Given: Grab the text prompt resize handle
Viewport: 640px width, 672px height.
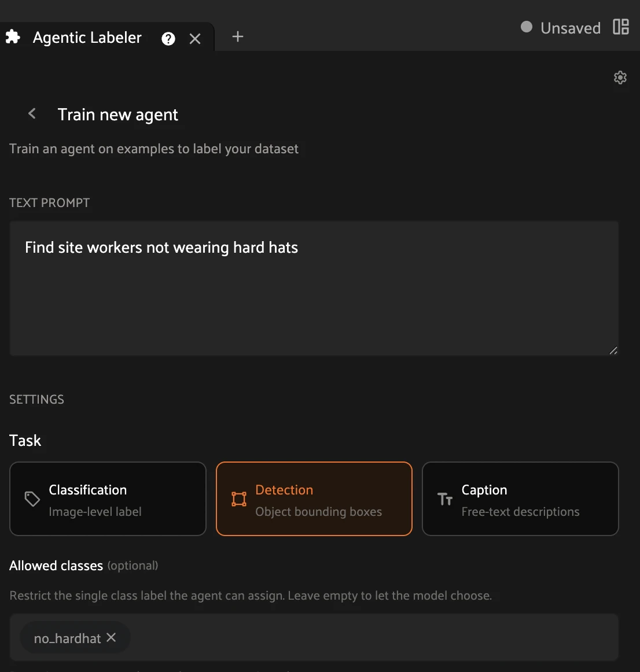Looking at the screenshot, I should (613, 350).
